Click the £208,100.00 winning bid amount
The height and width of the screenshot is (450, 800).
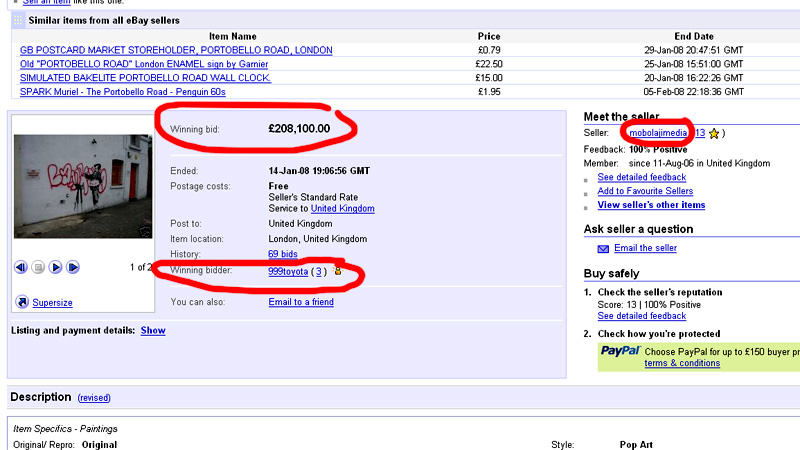pos(299,129)
